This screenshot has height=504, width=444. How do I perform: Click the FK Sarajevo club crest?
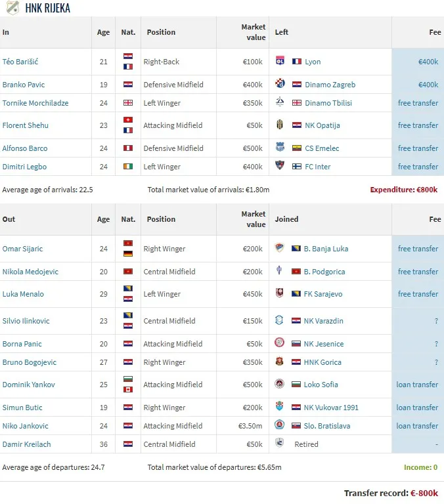280,294
